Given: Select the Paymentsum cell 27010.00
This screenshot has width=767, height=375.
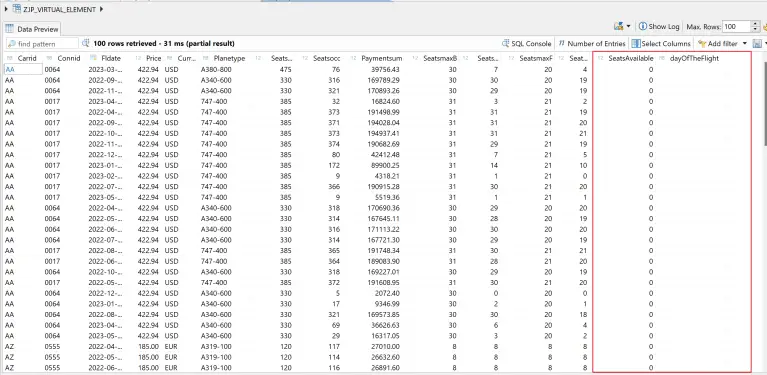Looking at the screenshot, I should point(385,346).
